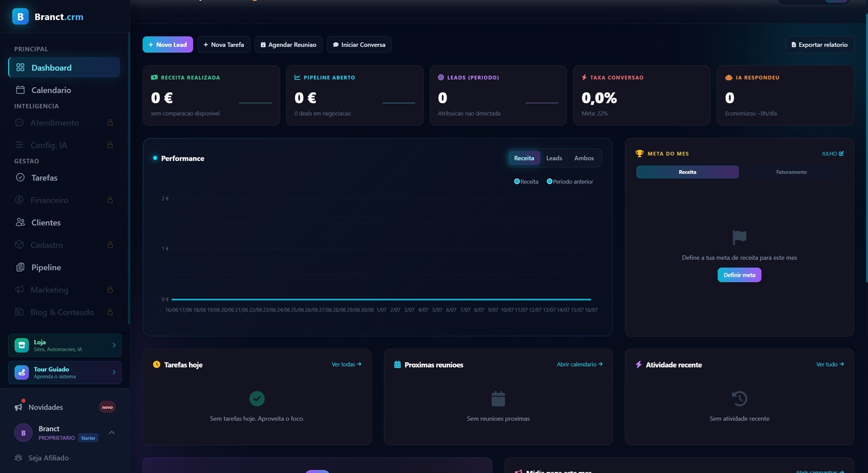Click the Tarefas hoje clock icon

tap(156, 364)
